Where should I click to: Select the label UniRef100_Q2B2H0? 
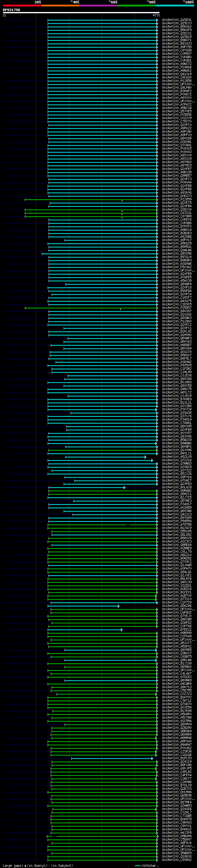(176, 728)
